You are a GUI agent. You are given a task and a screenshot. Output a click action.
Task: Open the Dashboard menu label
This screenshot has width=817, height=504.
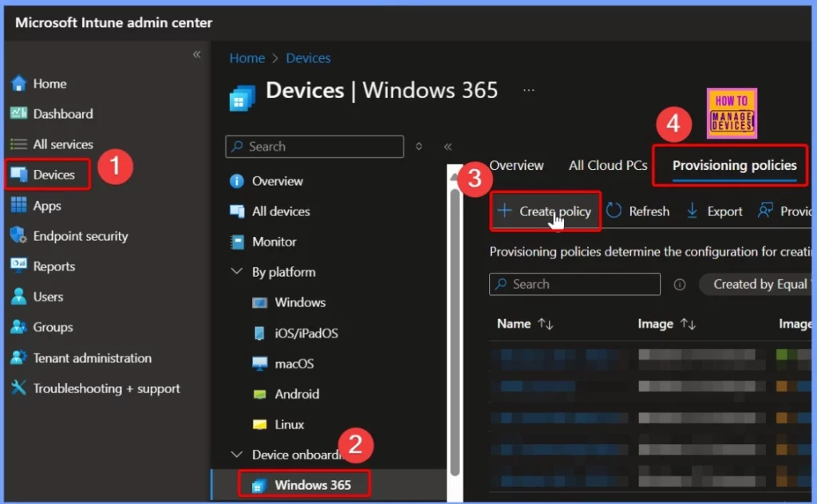tap(63, 113)
